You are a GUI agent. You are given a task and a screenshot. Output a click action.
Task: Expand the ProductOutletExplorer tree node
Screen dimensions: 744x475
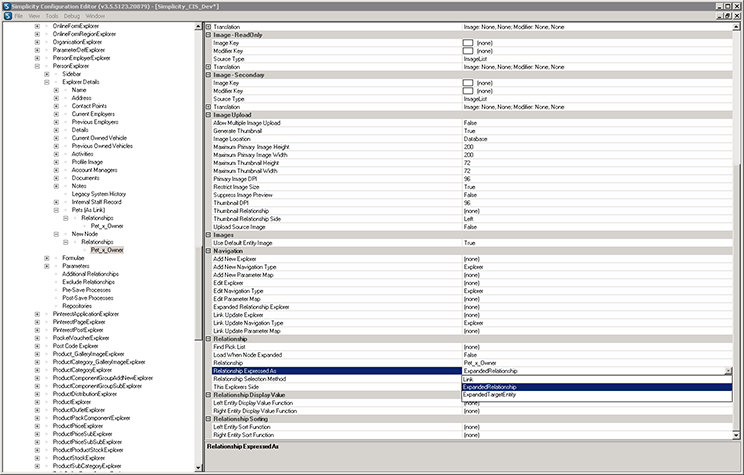point(37,410)
